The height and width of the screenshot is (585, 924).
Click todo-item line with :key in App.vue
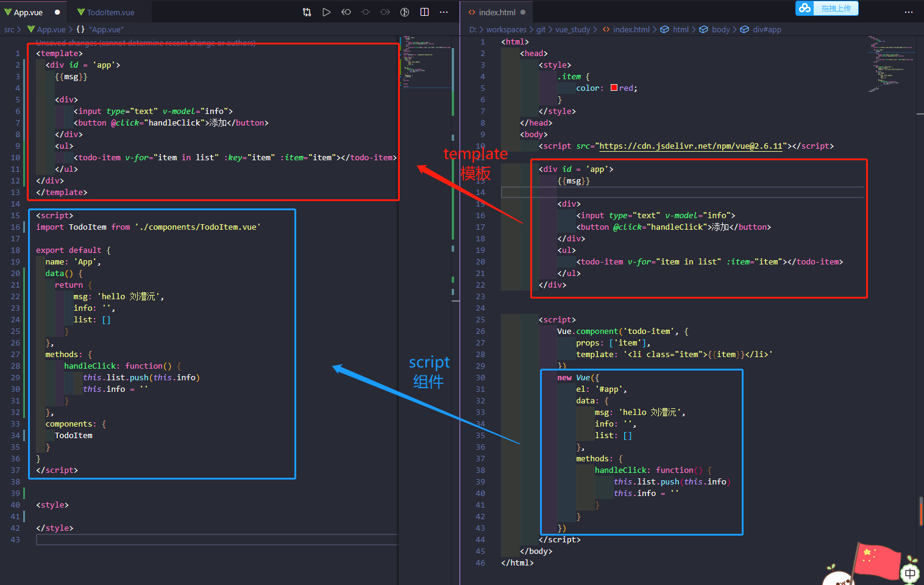tap(235, 158)
